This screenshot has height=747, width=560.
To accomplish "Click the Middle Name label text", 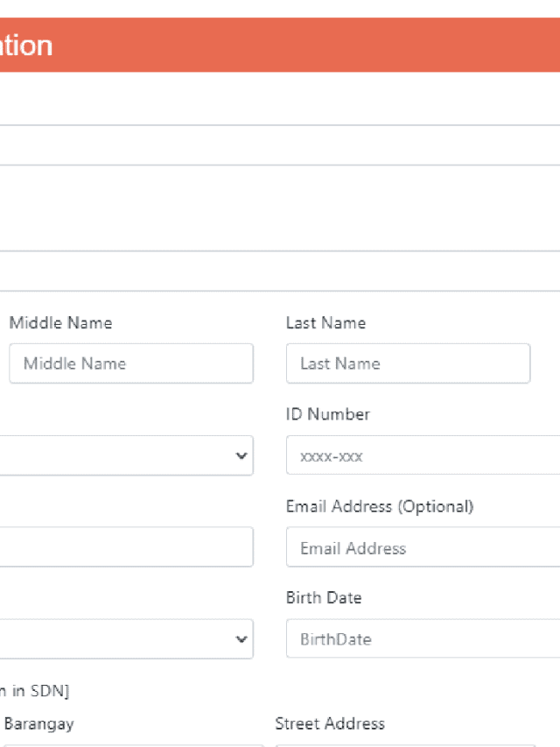I will 60,323.
